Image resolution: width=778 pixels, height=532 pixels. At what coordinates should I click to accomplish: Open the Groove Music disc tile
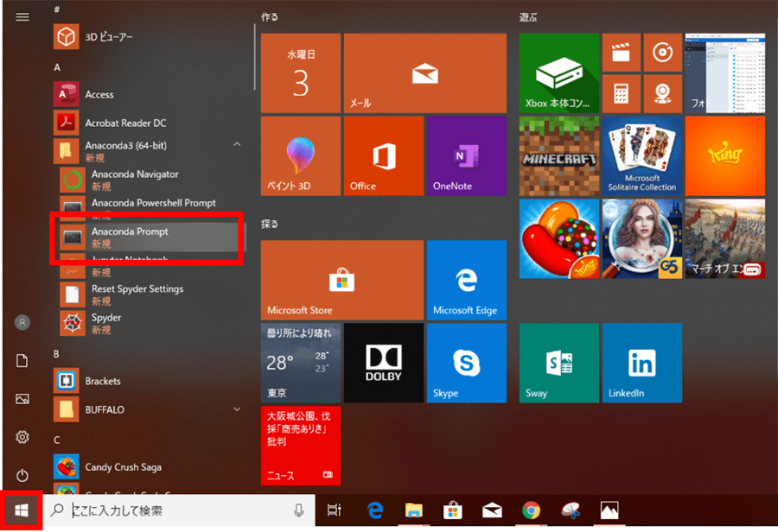(663, 53)
